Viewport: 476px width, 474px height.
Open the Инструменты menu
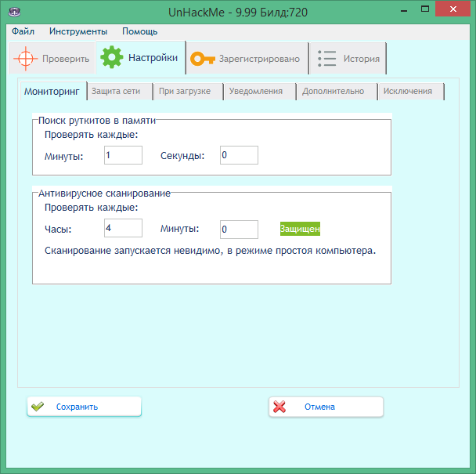78,31
